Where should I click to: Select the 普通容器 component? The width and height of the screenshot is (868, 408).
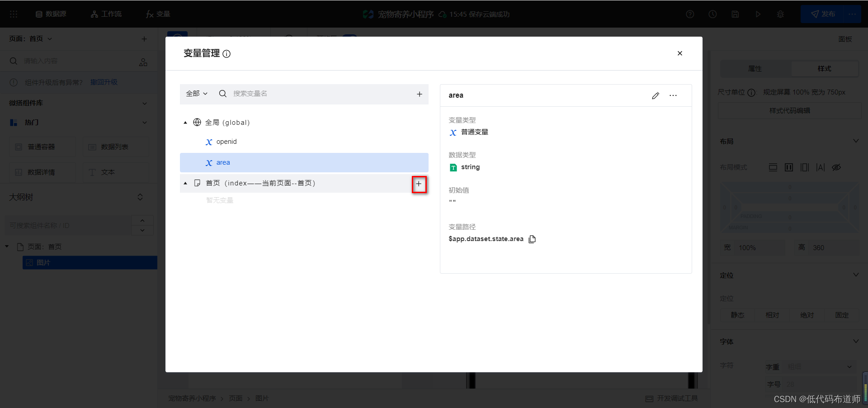[x=42, y=147]
